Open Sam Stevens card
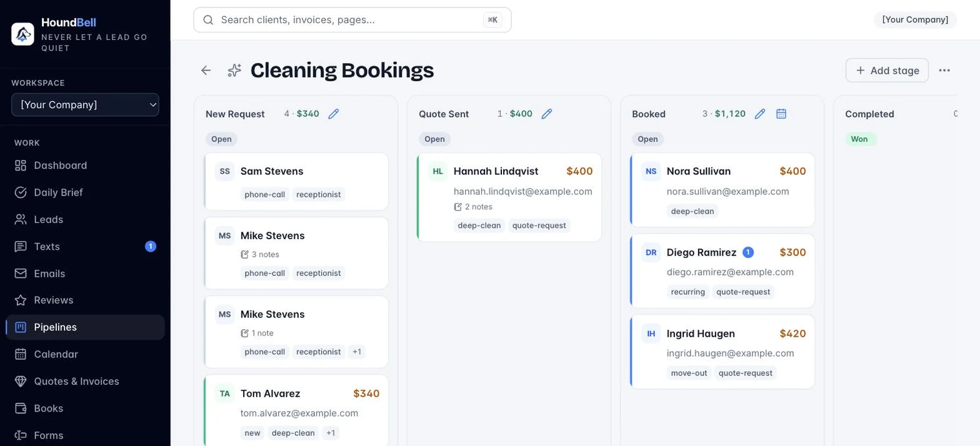Viewport: 980px width, 446px height. coord(296,182)
